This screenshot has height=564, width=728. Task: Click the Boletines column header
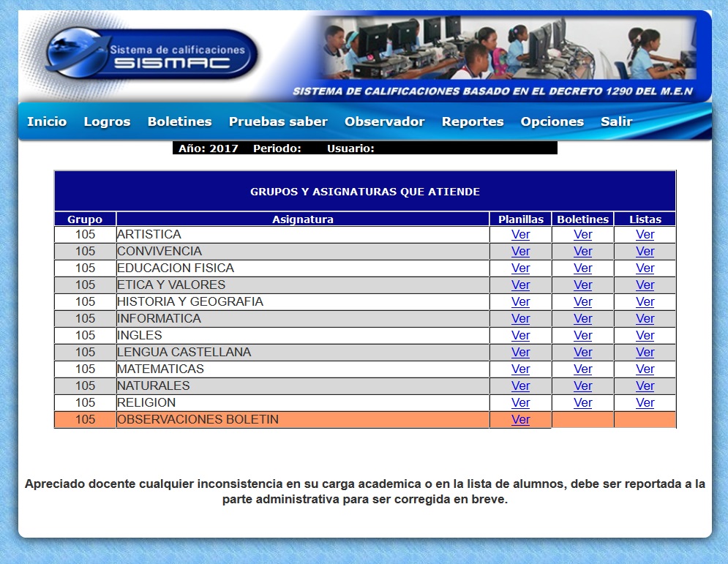click(582, 219)
